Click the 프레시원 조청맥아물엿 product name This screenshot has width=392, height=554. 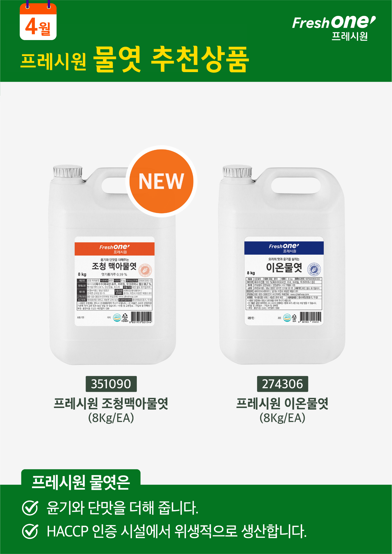point(111,403)
